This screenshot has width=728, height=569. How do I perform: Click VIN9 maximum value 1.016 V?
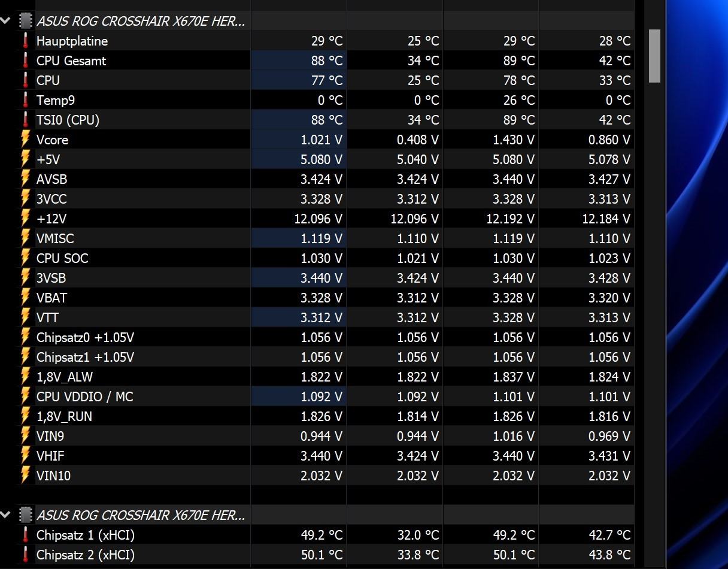[x=514, y=436]
